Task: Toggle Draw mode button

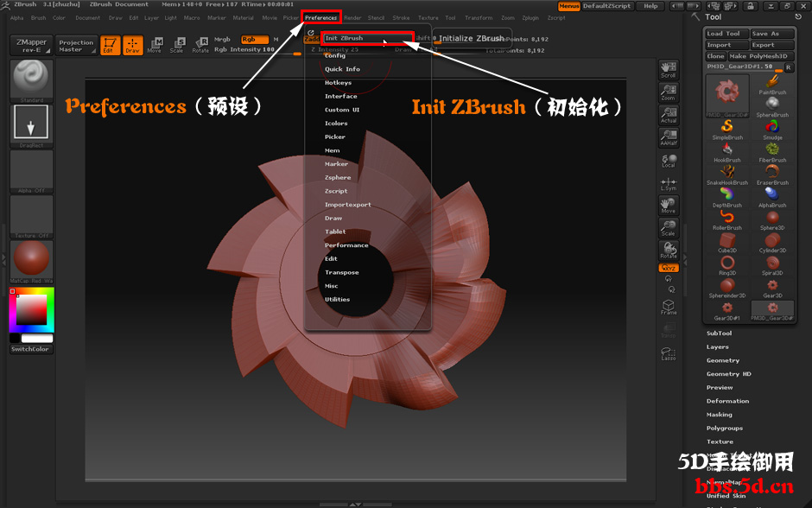Action: click(132, 45)
